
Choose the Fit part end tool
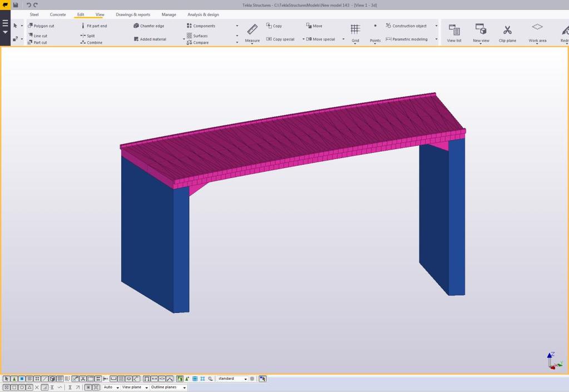click(93, 26)
